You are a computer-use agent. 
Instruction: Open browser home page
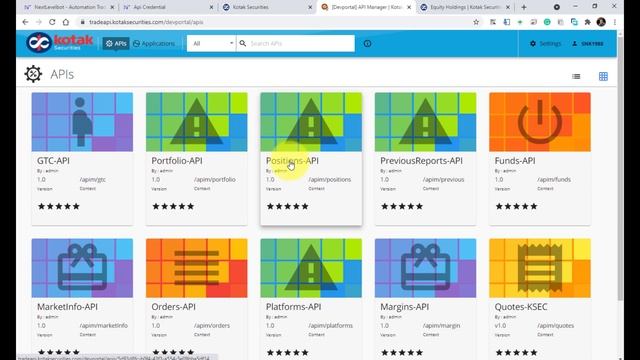tap(66, 22)
